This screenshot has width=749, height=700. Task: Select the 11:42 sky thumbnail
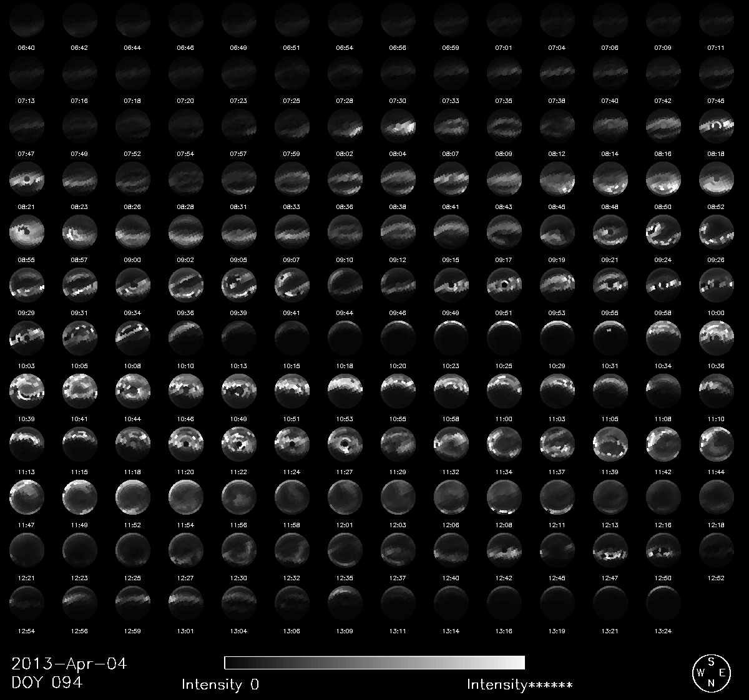663,444
